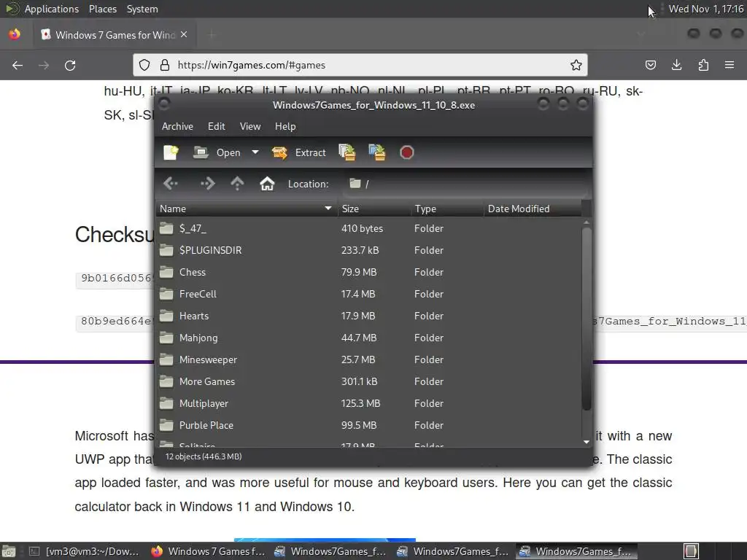Image resolution: width=747 pixels, height=560 pixels.
Task: Select the $_47_ folder
Action: [368, 228]
